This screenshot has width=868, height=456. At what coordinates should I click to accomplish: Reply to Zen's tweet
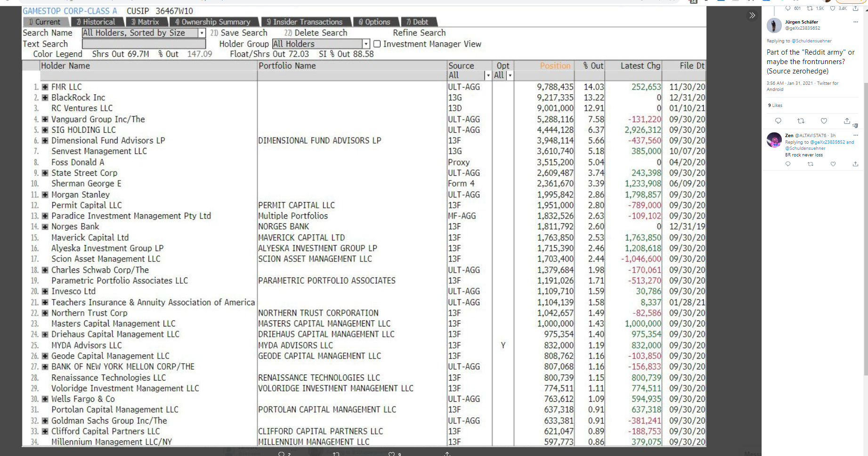787,164
